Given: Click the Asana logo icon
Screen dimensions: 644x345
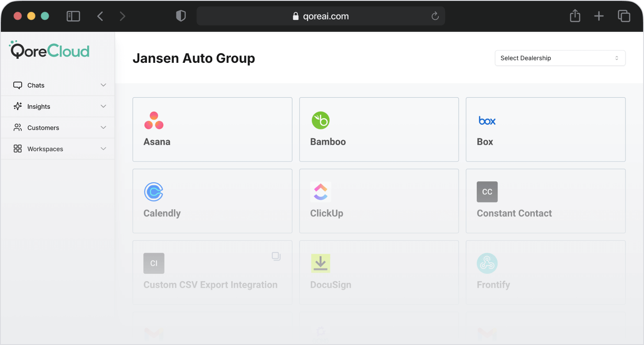Looking at the screenshot, I should [x=154, y=120].
